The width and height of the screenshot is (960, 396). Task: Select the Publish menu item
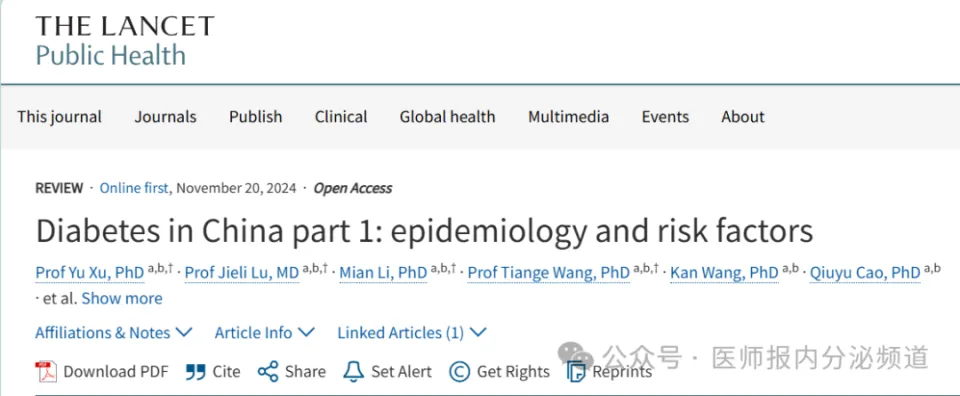(x=256, y=117)
